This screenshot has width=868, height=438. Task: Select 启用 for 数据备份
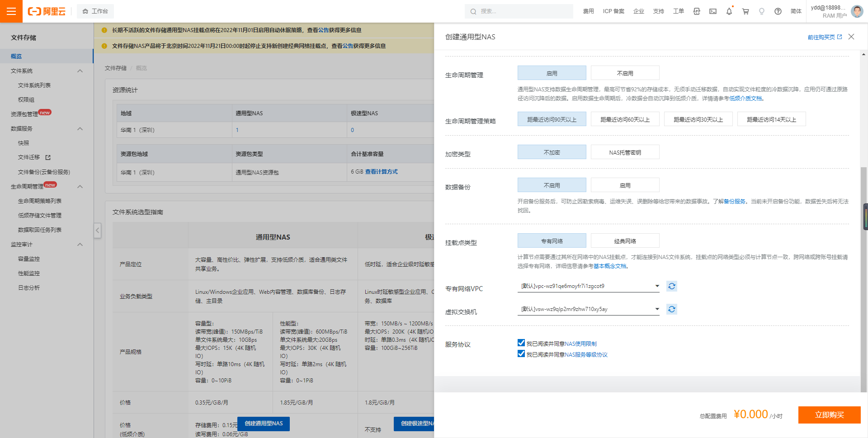[625, 185]
